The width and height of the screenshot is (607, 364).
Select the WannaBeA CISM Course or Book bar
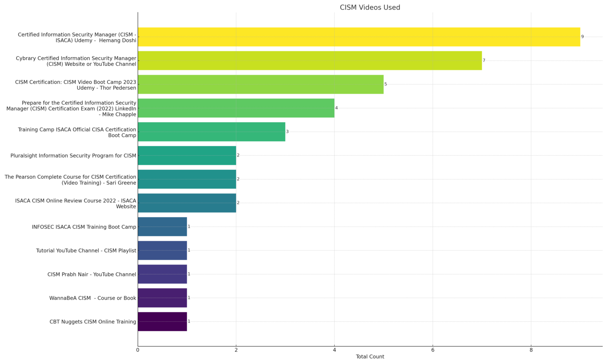[162, 298]
